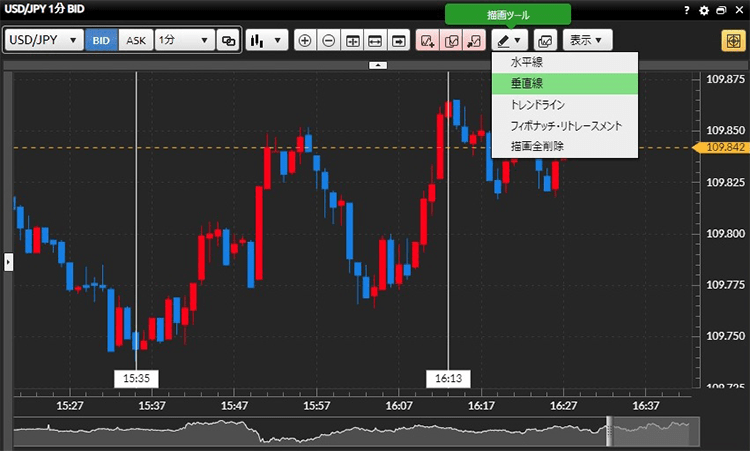Jump to latest candle arrow icon
Image resolution: width=750 pixels, height=451 pixels.
coord(398,41)
